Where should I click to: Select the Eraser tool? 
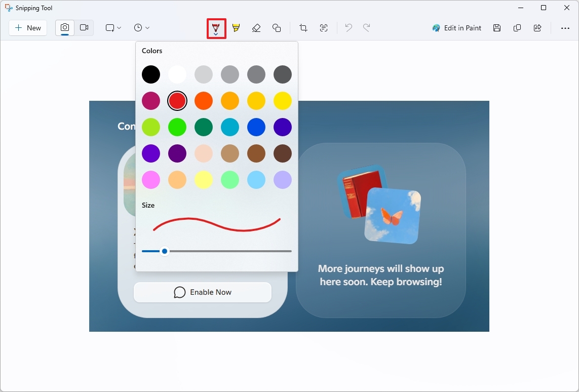256,28
